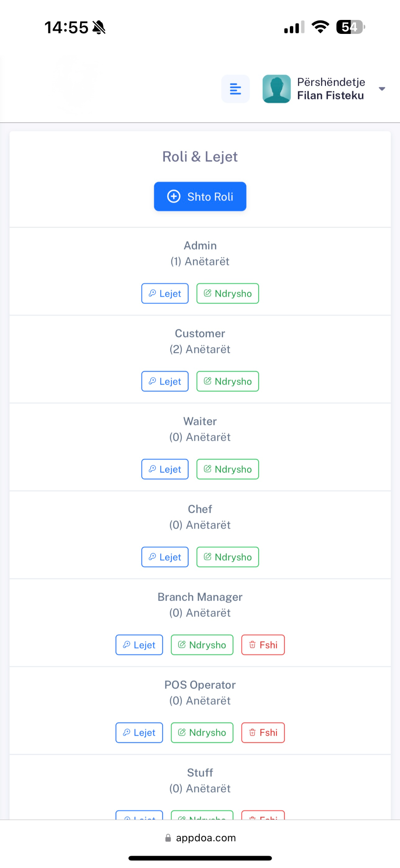Expand the user account dropdown arrow
The height and width of the screenshot is (868, 400).
point(382,89)
